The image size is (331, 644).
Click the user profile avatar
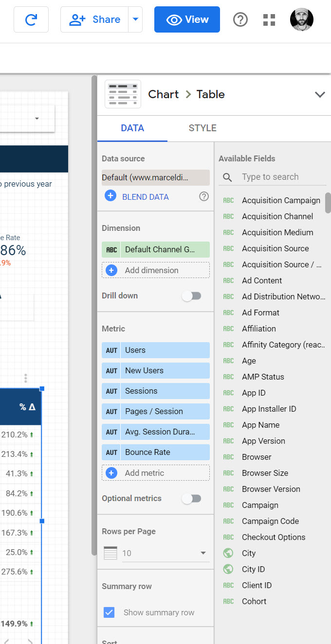coord(302,19)
